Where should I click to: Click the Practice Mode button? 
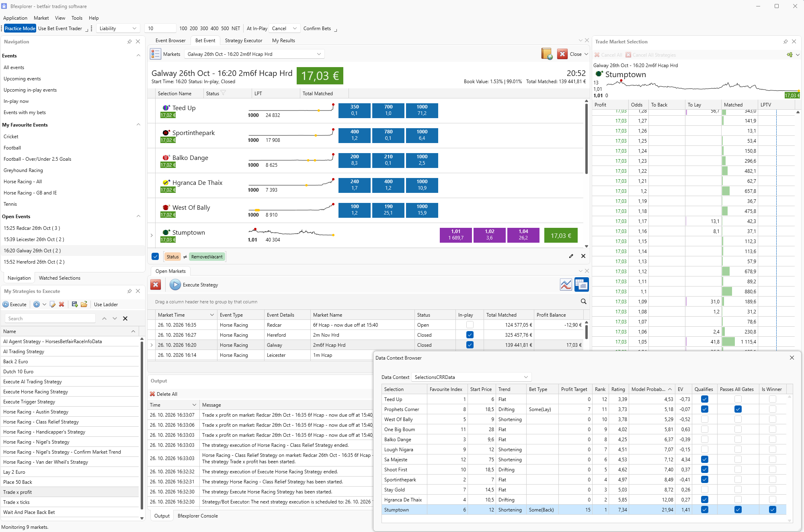tap(20, 28)
